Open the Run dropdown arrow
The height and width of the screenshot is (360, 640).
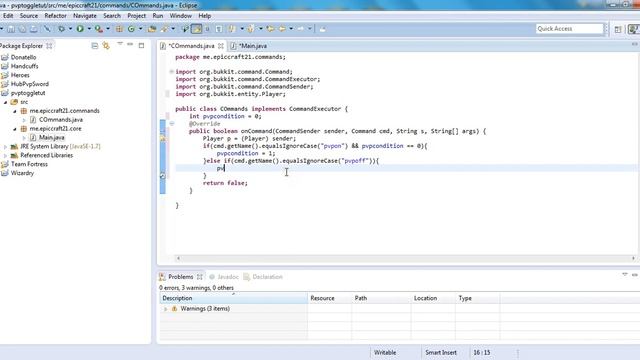89,29
